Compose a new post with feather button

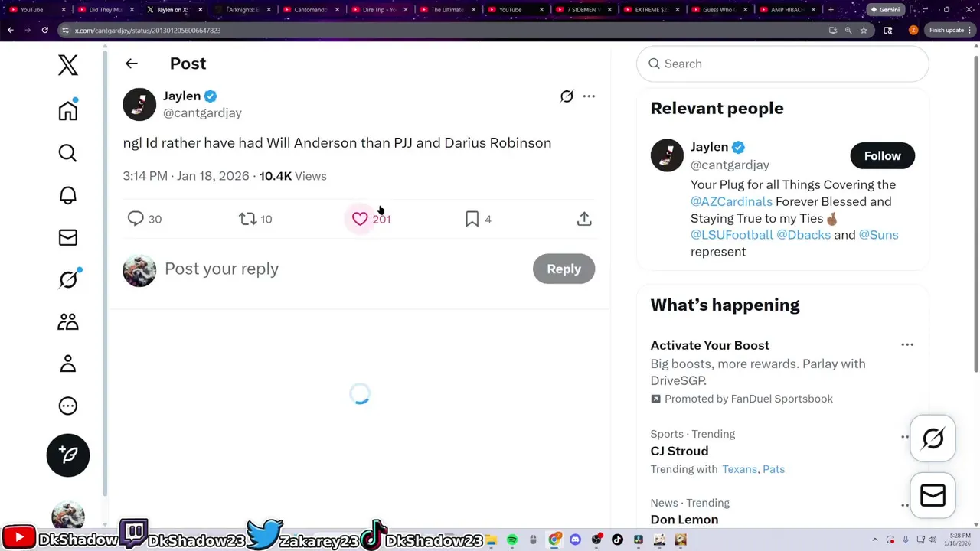[x=68, y=455]
